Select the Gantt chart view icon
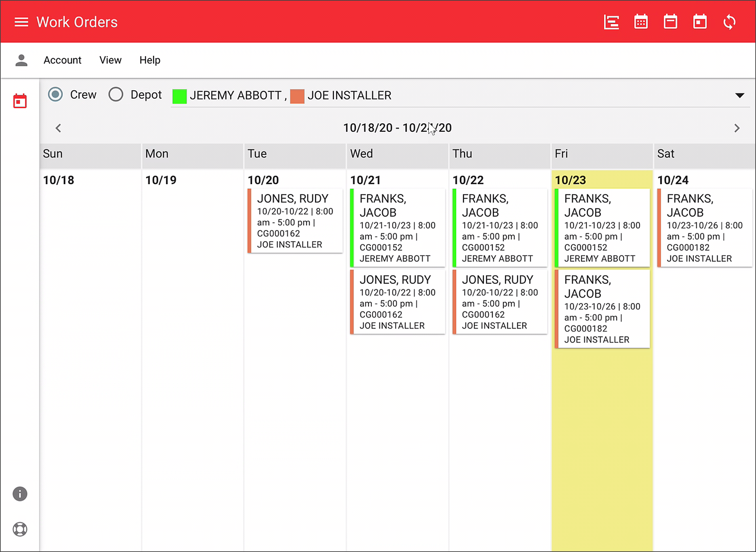 (x=611, y=21)
